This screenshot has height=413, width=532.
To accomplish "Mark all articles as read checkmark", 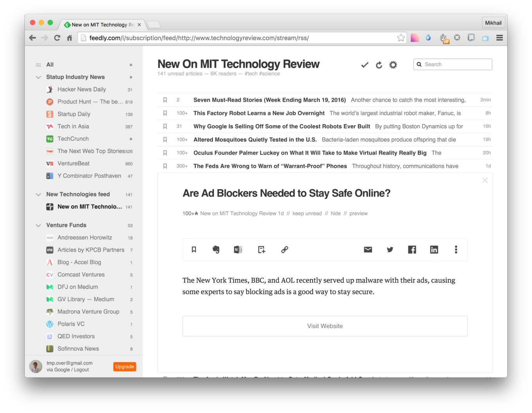I will click(x=365, y=65).
